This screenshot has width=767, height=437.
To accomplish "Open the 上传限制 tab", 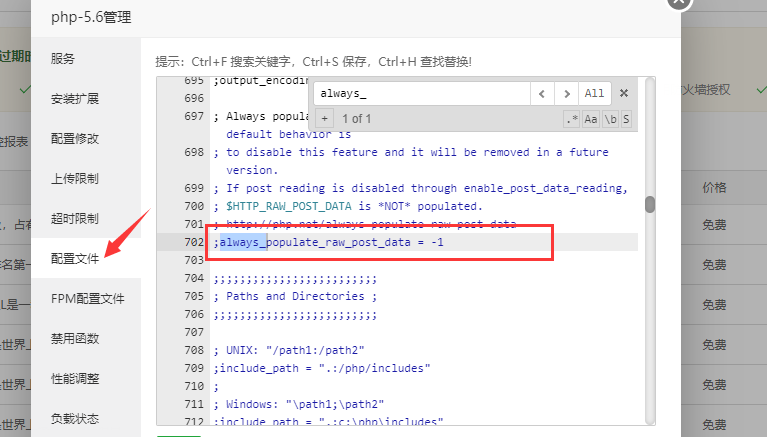I will (86, 179).
